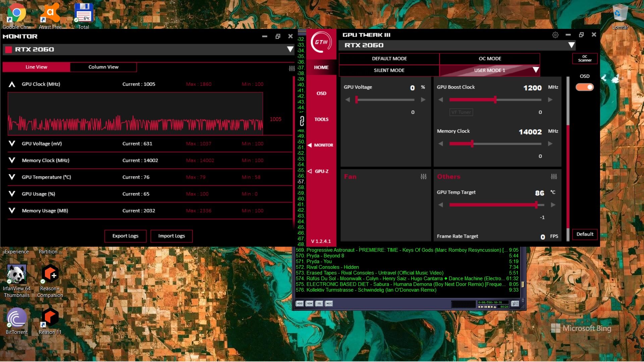Screen dimensions: 644x362
Task: Launch OC Scanner
Action: (x=585, y=59)
